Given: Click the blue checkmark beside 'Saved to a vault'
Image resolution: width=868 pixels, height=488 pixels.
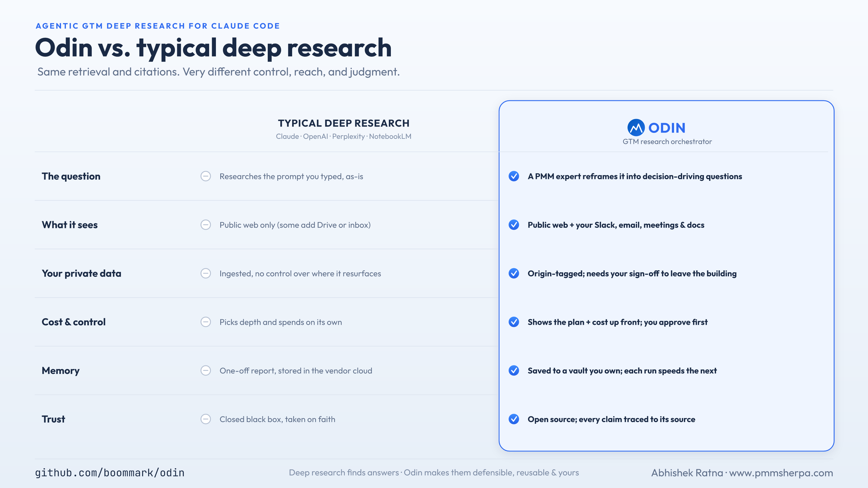Looking at the screenshot, I should 514,370.
